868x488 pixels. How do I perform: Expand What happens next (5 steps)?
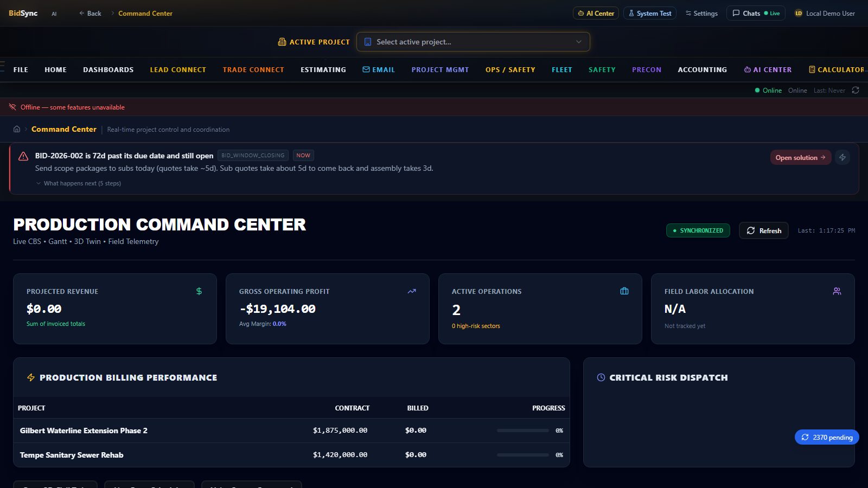point(78,183)
